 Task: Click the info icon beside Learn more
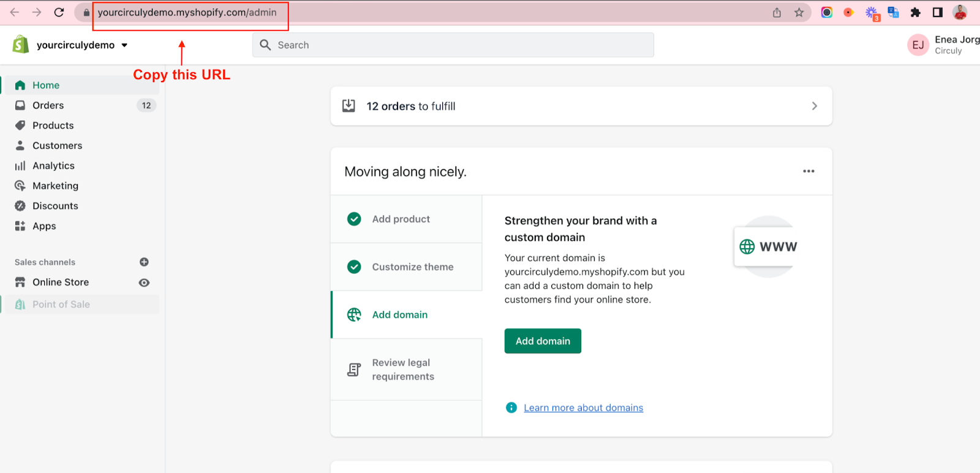click(x=511, y=408)
